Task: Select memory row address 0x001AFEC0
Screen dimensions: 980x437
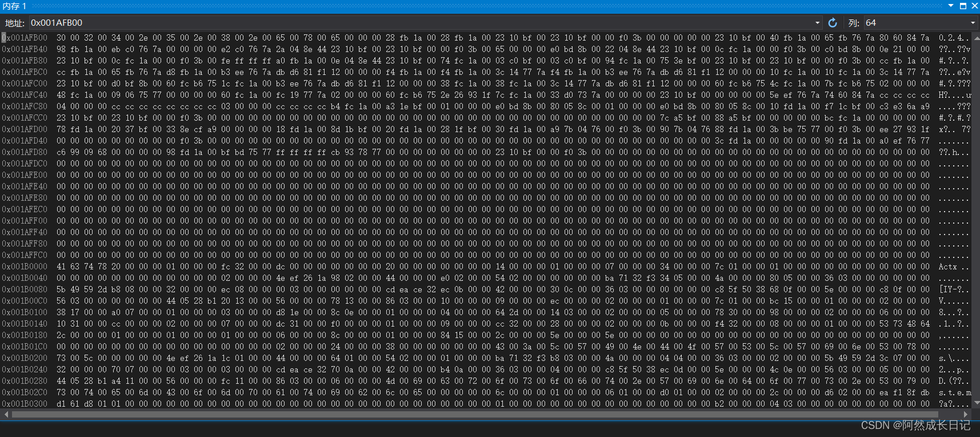Action: tap(25, 209)
